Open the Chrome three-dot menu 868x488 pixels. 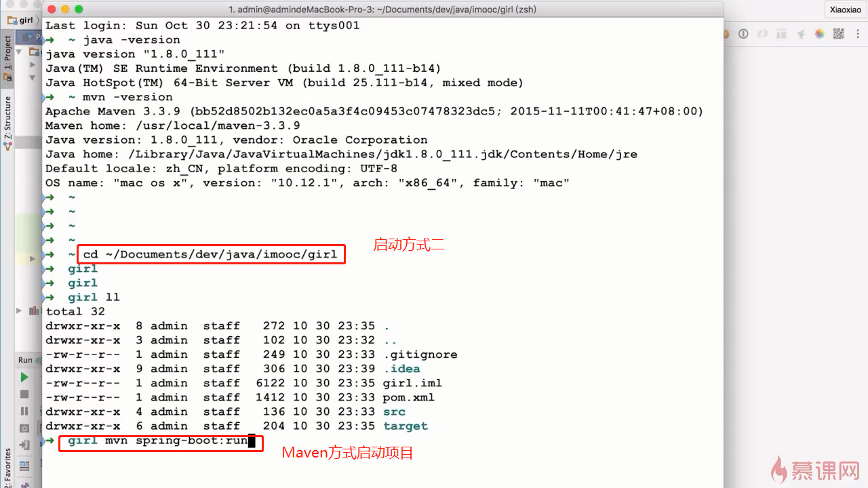coord(857,33)
